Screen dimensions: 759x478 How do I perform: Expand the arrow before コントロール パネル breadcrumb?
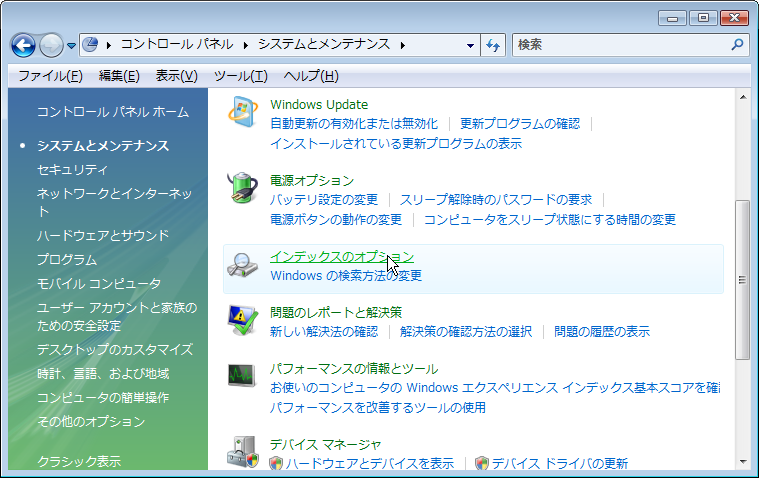point(109,45)
